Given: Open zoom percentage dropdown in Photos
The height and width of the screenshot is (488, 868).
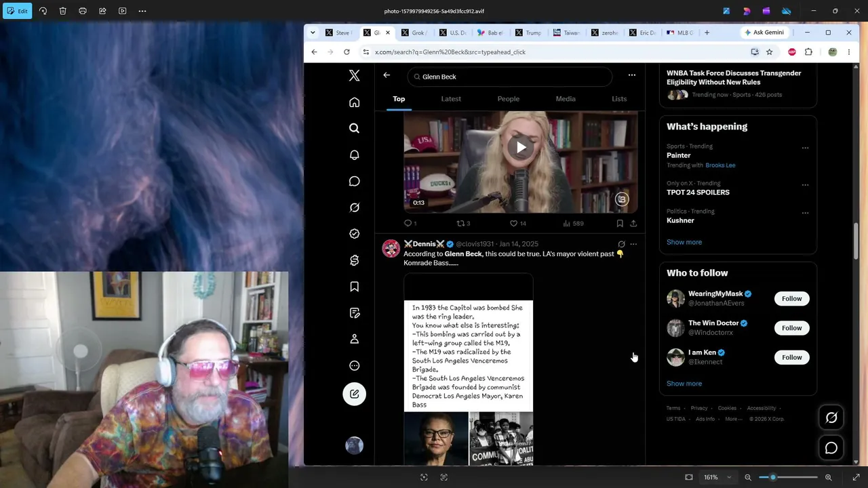Looking at the screenshot, I should coord(717,477).
